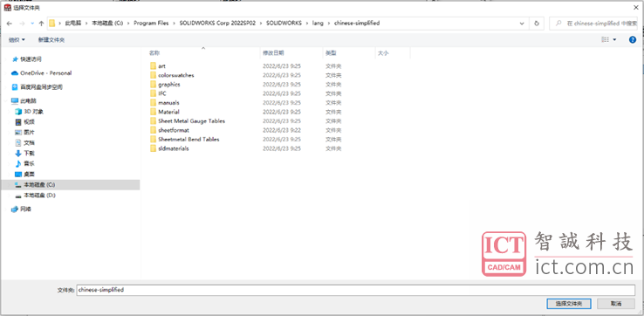The image size is (644, 316).
Task: Create a new folder with 新建文件夹
Action: (51, 40)
